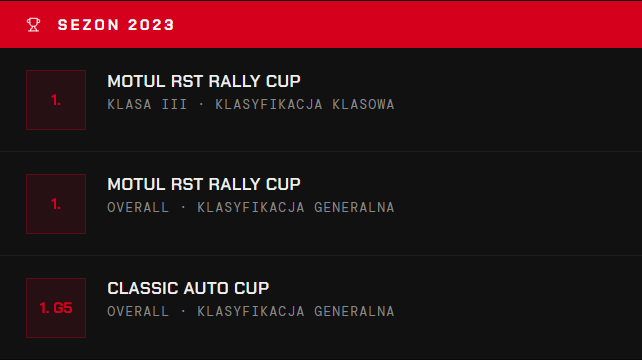Select the KLASYFIKACJA KLASOWA text
The image size is (642, 360).
click(305, 104)
